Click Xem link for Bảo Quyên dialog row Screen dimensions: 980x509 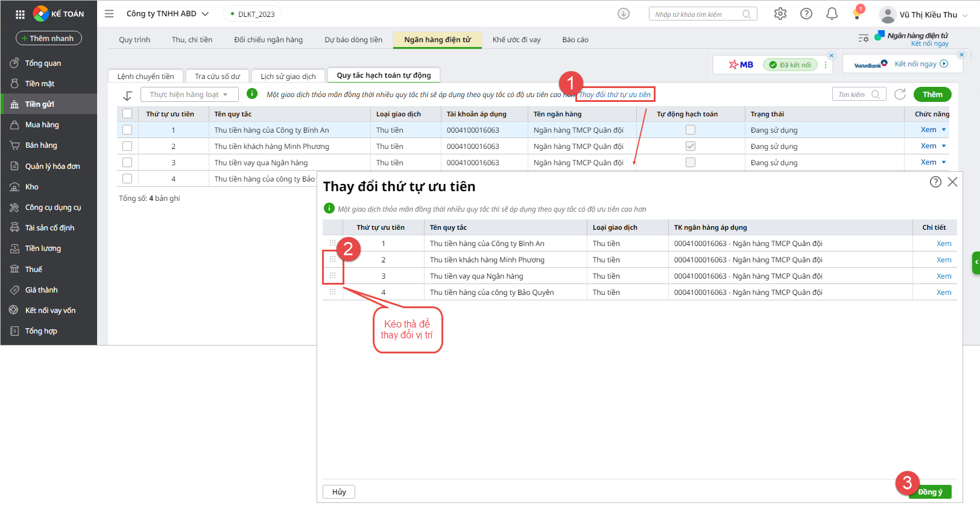click(x=944, y=292)
